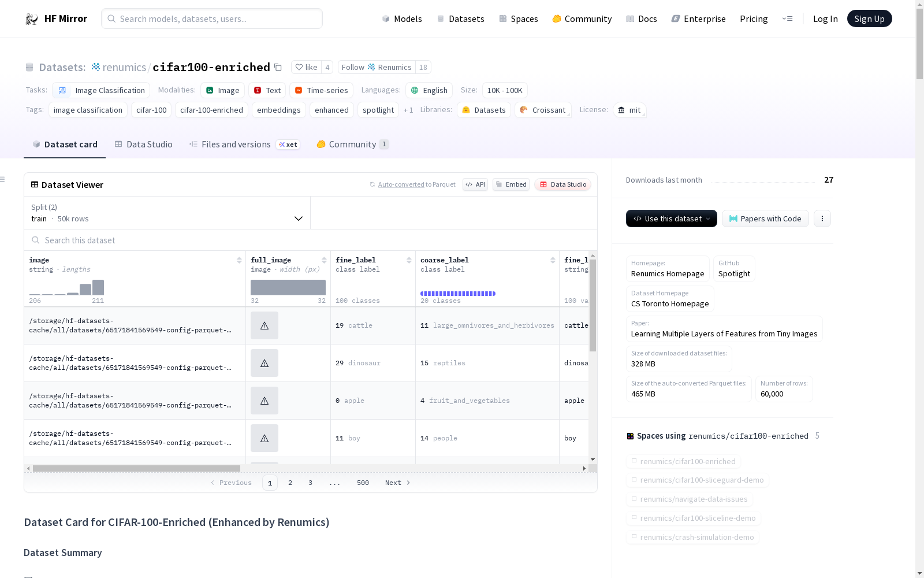Sort by the coarse_label column
924x578 pixels.
(553, 260)
